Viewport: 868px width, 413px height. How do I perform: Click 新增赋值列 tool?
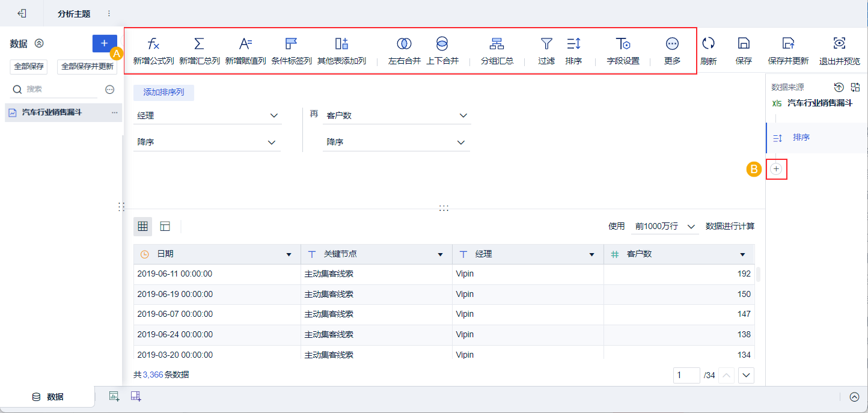tap(245, 50)
